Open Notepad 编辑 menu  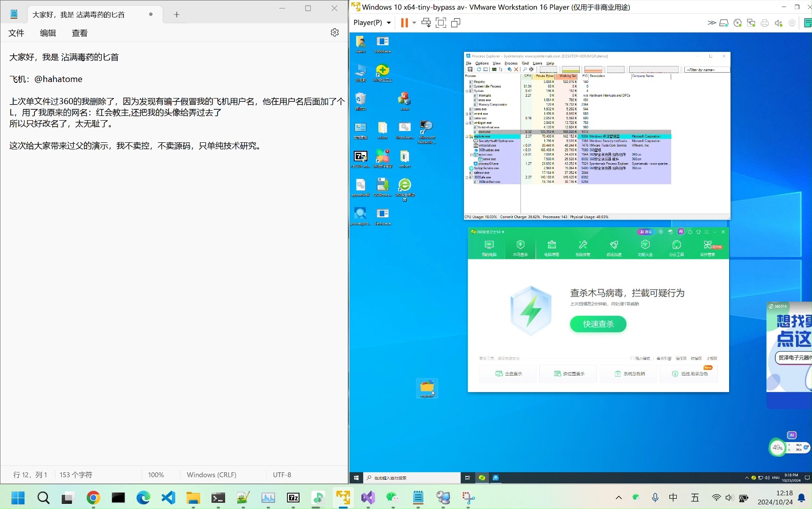(x=48, y=33)
